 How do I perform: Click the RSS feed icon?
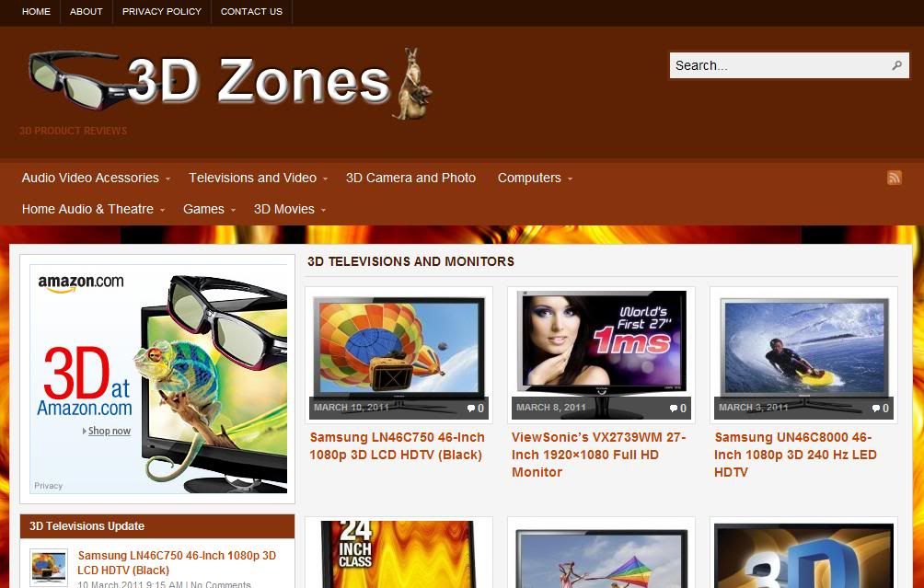(x=894, y=178)
